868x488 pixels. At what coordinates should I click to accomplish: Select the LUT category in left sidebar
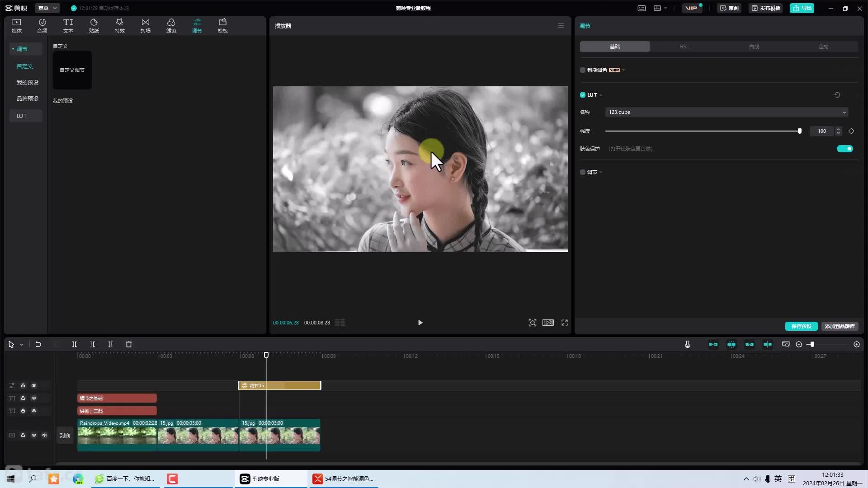[26, 116]
